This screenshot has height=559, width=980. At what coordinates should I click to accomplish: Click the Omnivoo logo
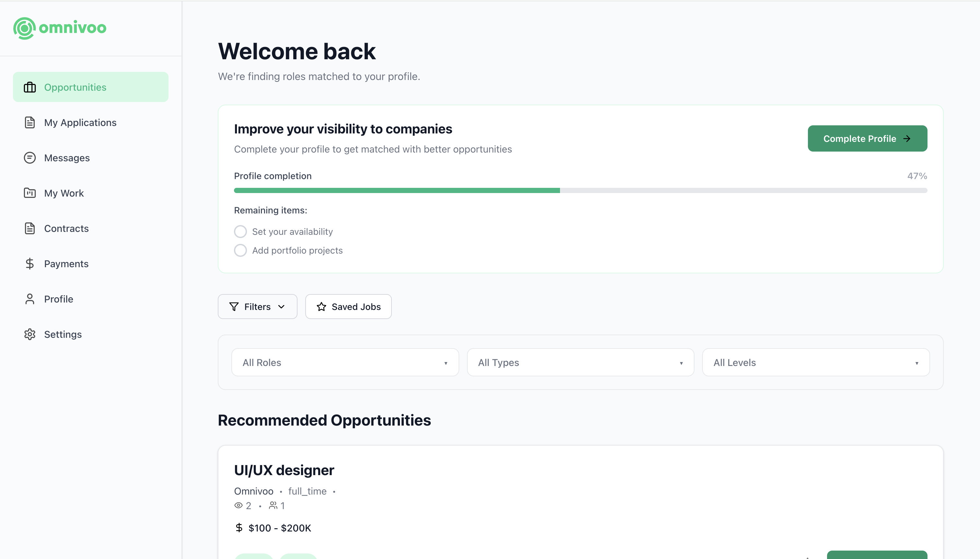tap(60, 28)
